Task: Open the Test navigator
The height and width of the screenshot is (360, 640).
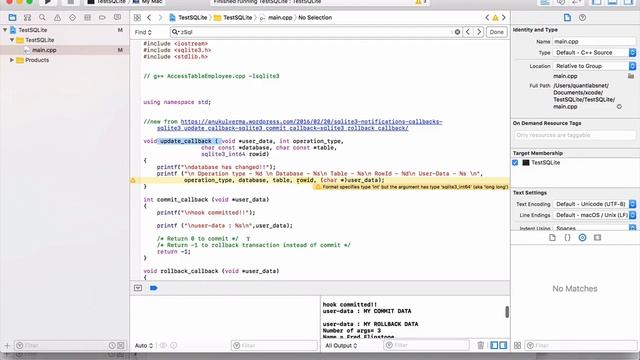Action: click(x=72, y=18)
